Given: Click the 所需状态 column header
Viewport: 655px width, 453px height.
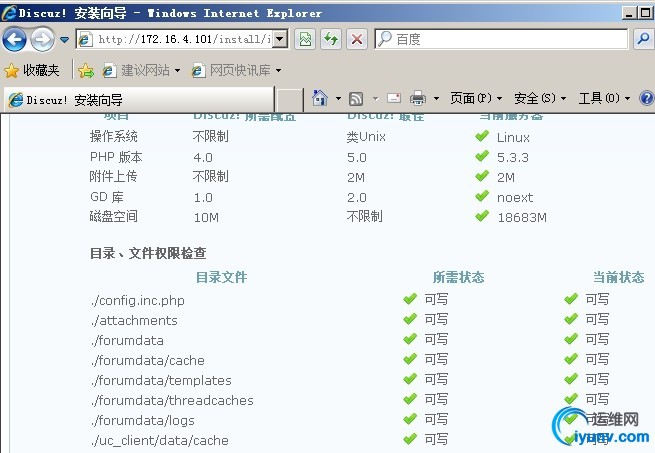Looking at the screenshot, I should pos(458,277).
